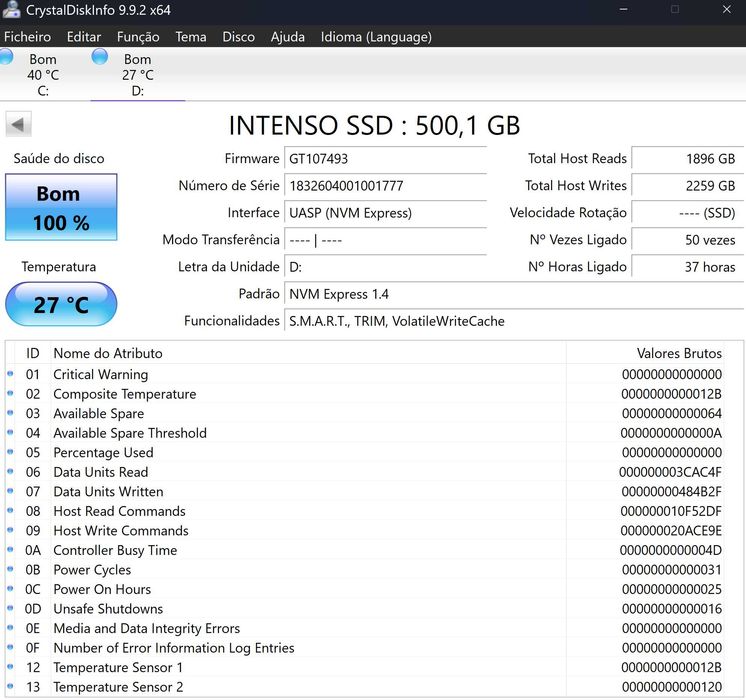Click the Letra da Unidade field D:
This screenshot has width=746, height=700.
pos(385,267)
